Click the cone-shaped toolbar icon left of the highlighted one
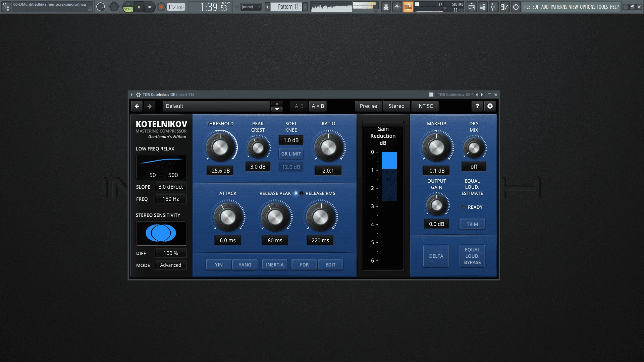Image resolution: width=644 pixels, height=362 pixels. pos(386,7)
